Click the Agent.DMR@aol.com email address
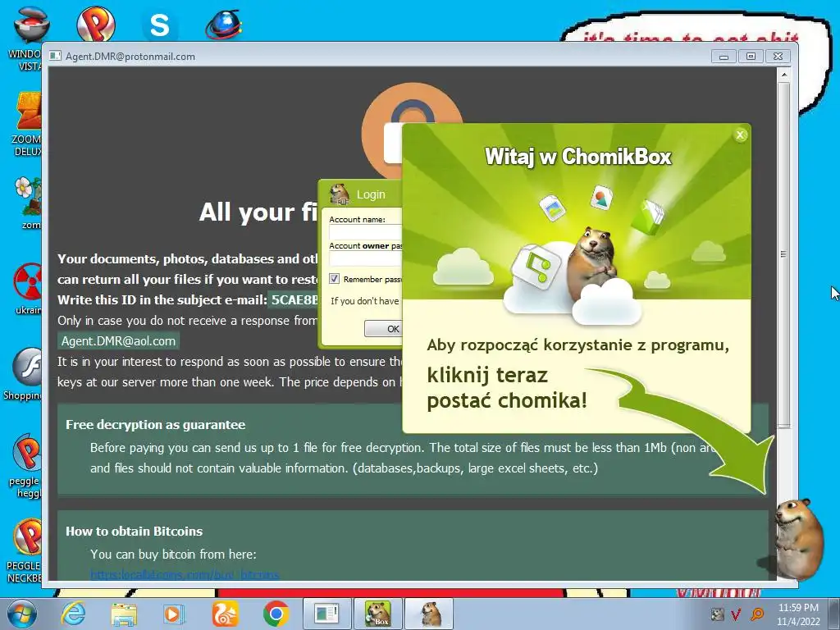 (118, 340)
